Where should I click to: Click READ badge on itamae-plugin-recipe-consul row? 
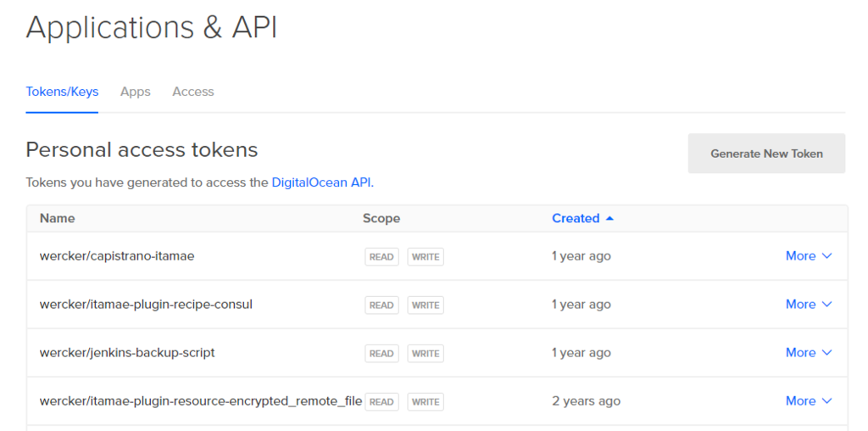pos(381,305)
